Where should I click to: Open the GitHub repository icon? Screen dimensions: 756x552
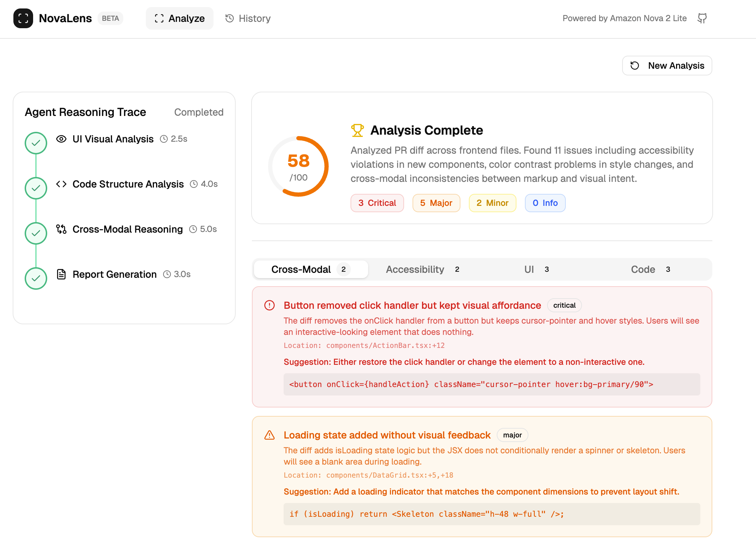pyautogui.click(x=702, y=18)
